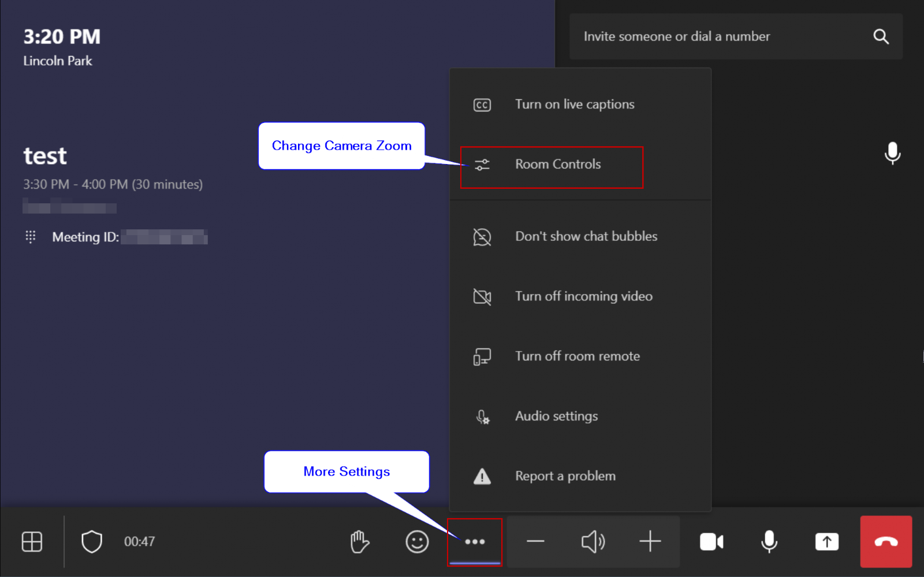Click the speaker volume icon

[x=593, y=542]
